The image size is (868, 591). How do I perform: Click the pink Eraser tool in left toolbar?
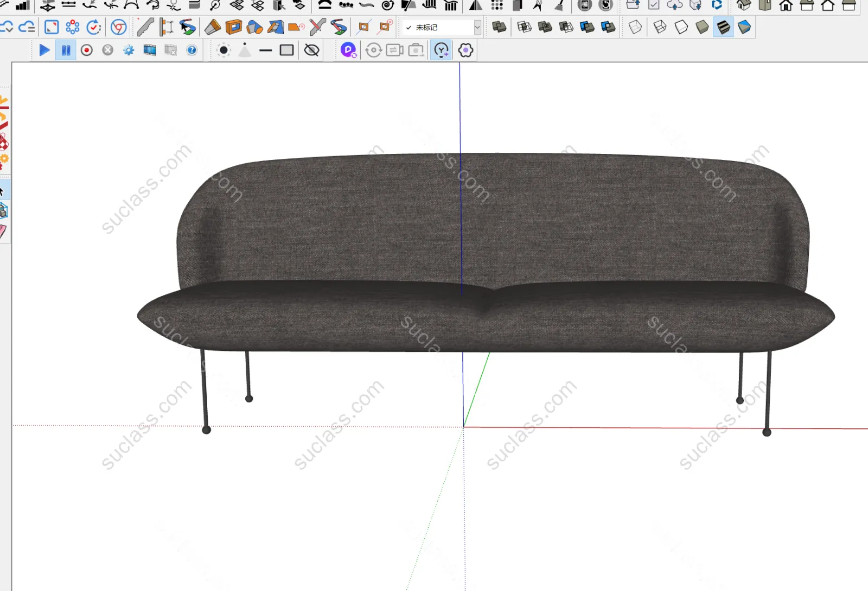[x=3, y=232]
